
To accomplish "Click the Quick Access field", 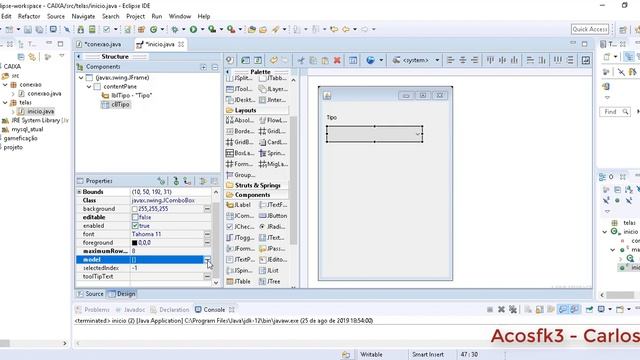I will [x=590, y=29].
